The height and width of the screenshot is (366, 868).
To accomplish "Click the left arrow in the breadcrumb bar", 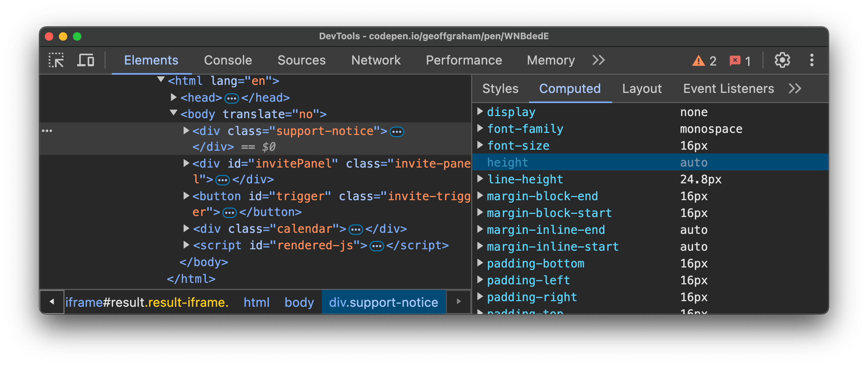I will [x=52, y=302].
